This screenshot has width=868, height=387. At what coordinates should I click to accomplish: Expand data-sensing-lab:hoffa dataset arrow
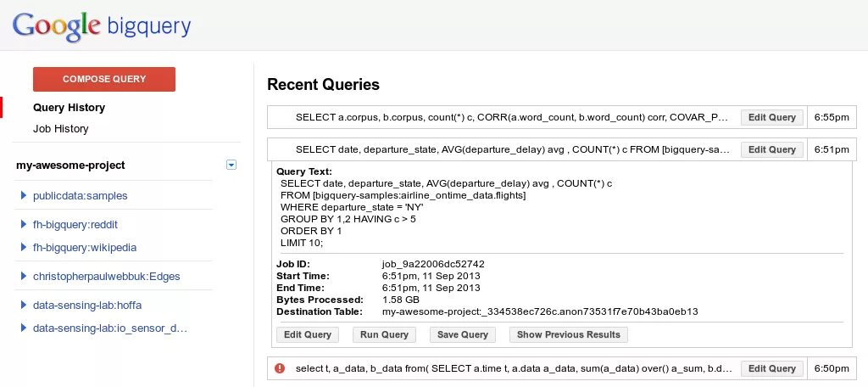click(24, 306)
